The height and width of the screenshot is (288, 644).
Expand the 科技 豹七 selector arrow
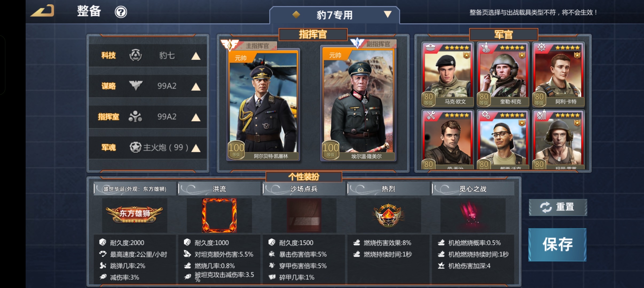pos(196,56)
